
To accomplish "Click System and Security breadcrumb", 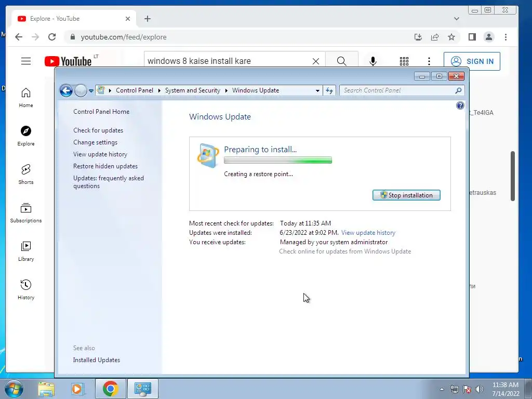I will coord(192,90).
